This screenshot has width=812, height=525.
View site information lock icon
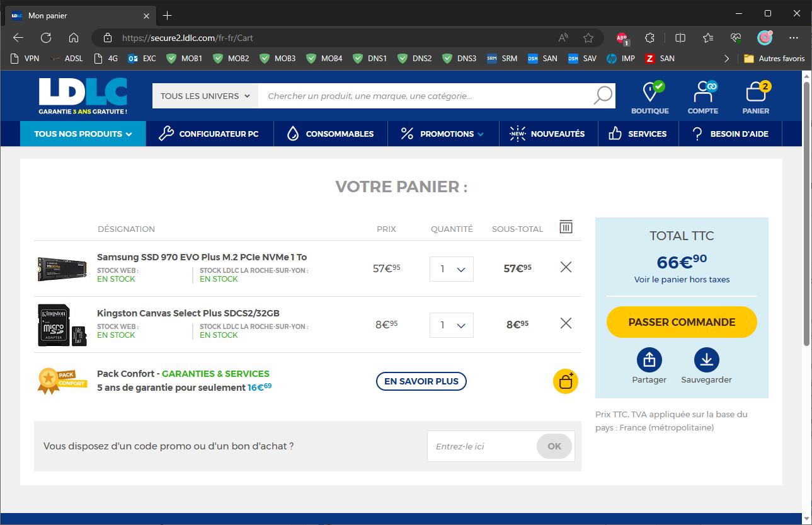point(107,38)
